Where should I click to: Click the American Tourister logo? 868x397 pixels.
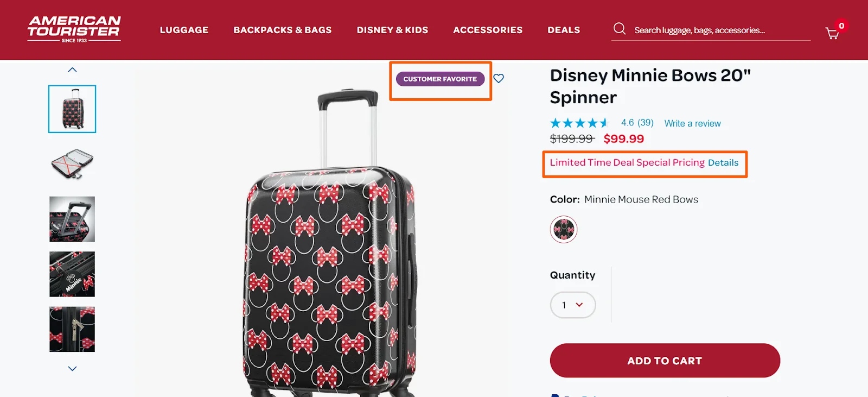pos(75,29)
